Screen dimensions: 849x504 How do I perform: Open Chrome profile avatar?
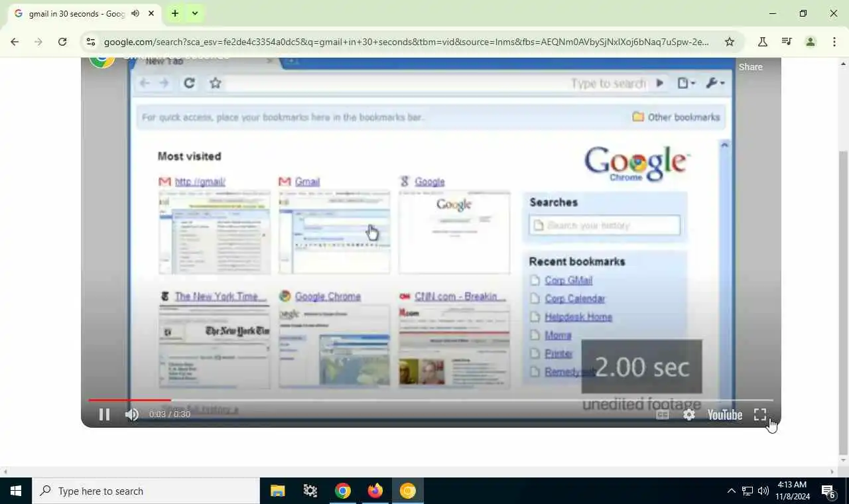[811, 42]
